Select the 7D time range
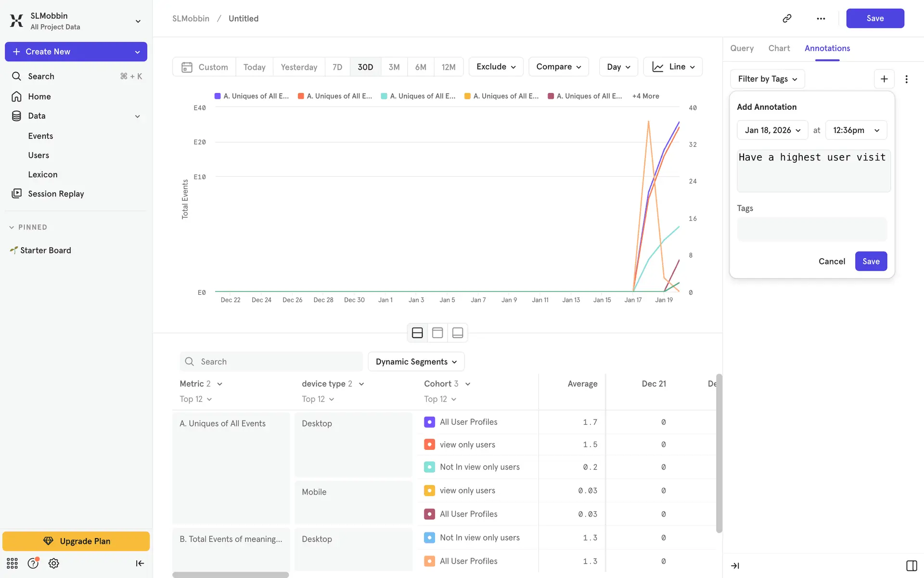Image resolution: width=924 pixels, height=578 pixels. click(x=337, y=67)
